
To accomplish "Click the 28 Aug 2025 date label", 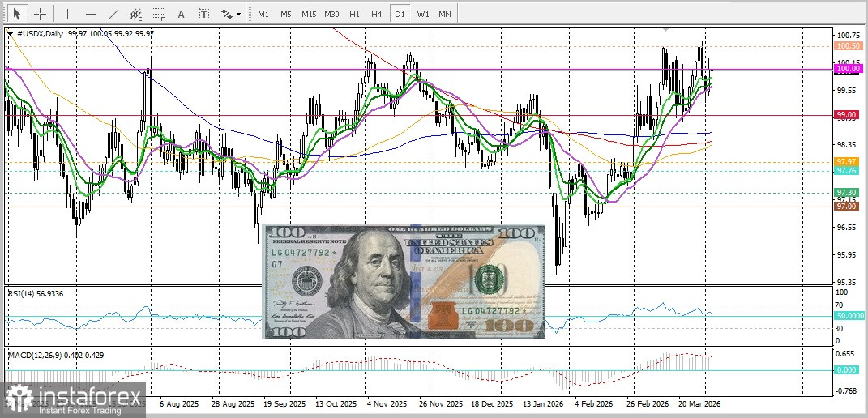I will pos(235,403).
